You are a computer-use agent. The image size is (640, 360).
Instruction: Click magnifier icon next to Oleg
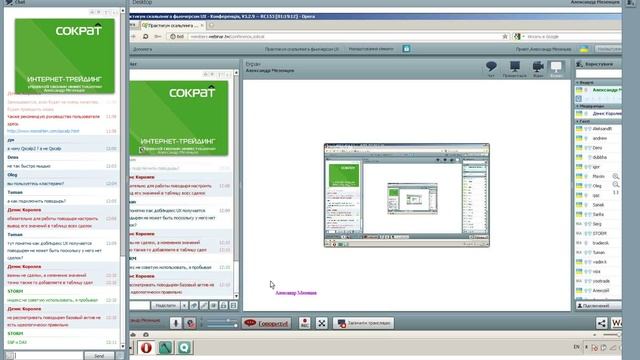616,185
